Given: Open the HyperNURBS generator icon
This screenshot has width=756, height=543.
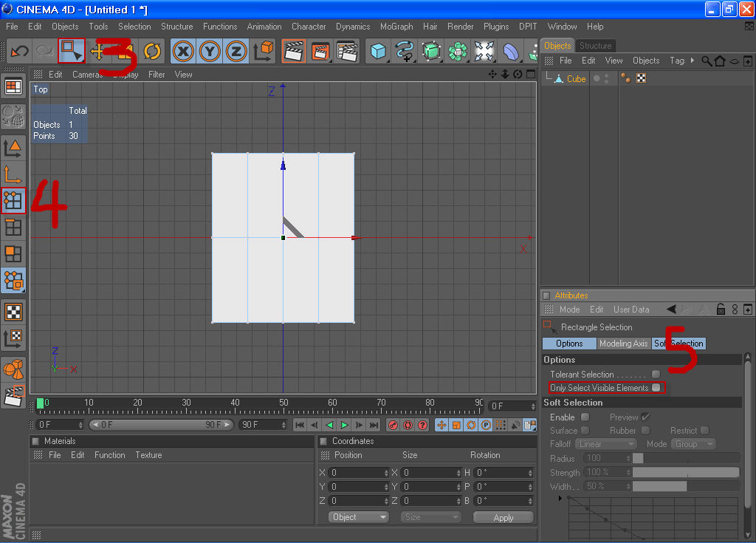Looking at the screenshot, I should (431, 51).
